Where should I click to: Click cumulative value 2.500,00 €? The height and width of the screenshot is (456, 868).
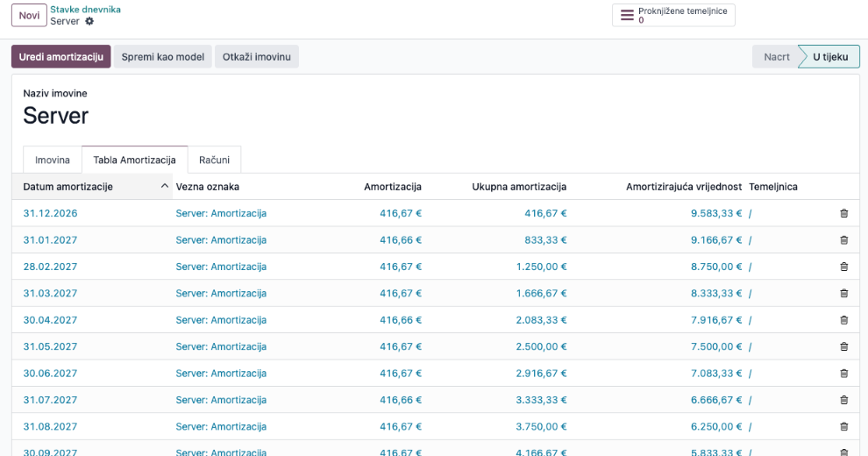[x=541, y=346]
